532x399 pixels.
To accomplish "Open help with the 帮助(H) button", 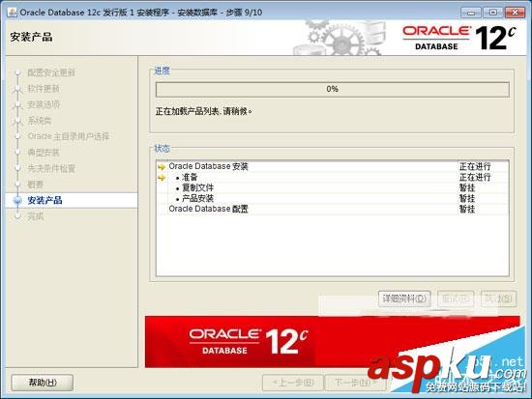I will coord(43,383).
